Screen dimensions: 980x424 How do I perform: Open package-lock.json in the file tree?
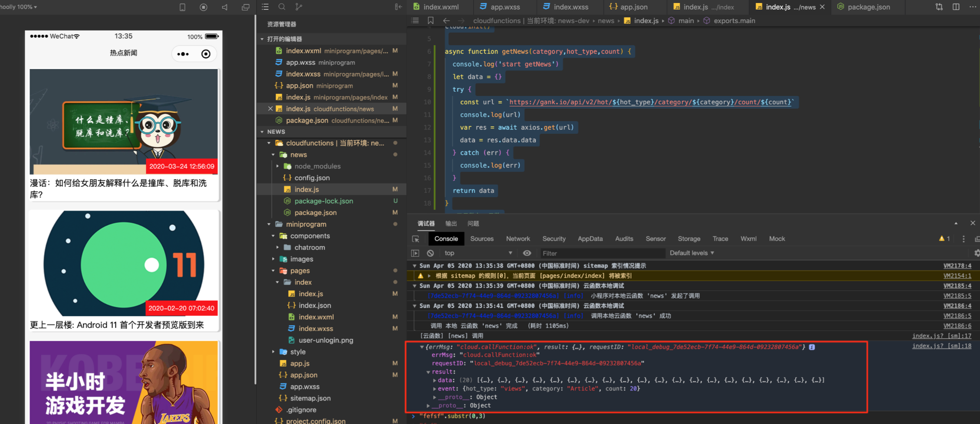tap(323, 201)
